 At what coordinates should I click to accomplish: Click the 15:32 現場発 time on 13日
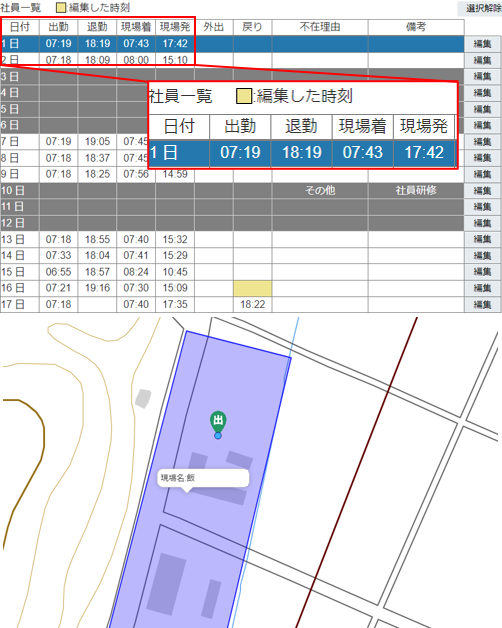[175, 240]
